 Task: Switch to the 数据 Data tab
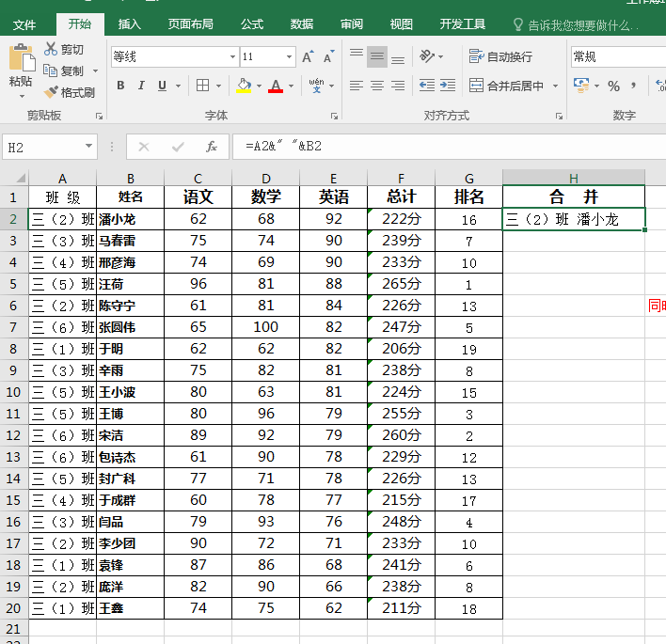[x=302, y=24]
